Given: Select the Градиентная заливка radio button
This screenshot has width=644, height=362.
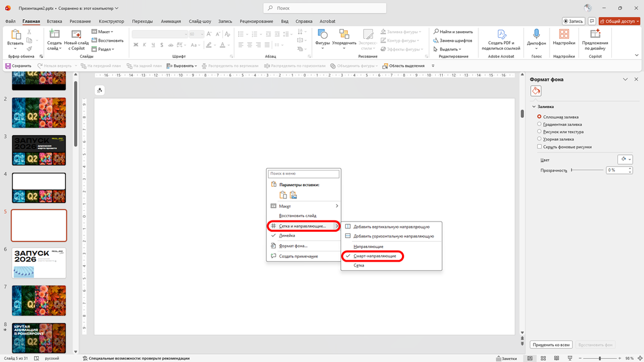Looking at the screenshot, I should 540,124.
